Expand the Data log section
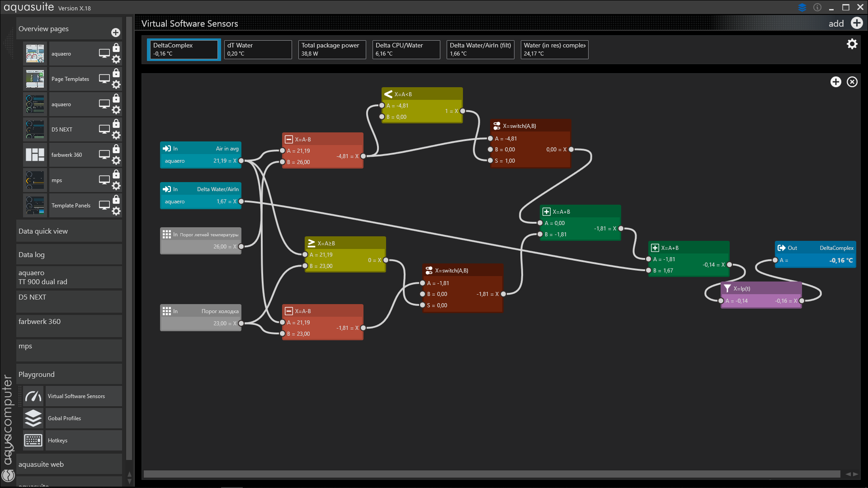Image resolution: width=868 pixels, height=488 pixels. (x=69, y=255)
